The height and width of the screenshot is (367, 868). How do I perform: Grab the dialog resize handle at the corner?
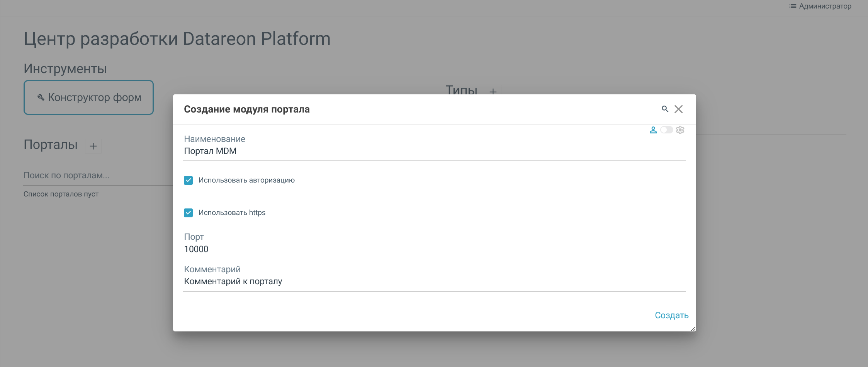[x=693, y=329]
